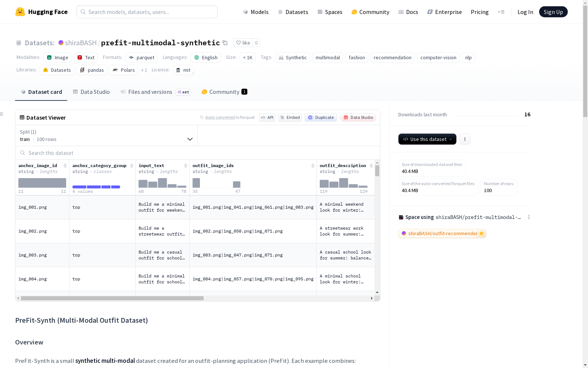Open Spaces in the top navigation

pos(330,12)
